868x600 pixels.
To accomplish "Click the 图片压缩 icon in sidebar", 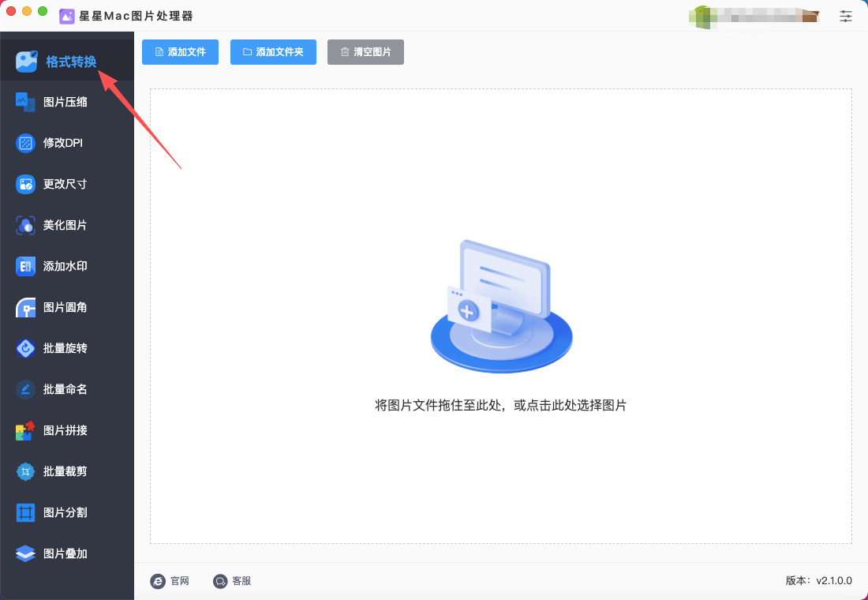I will coord(25,102).
